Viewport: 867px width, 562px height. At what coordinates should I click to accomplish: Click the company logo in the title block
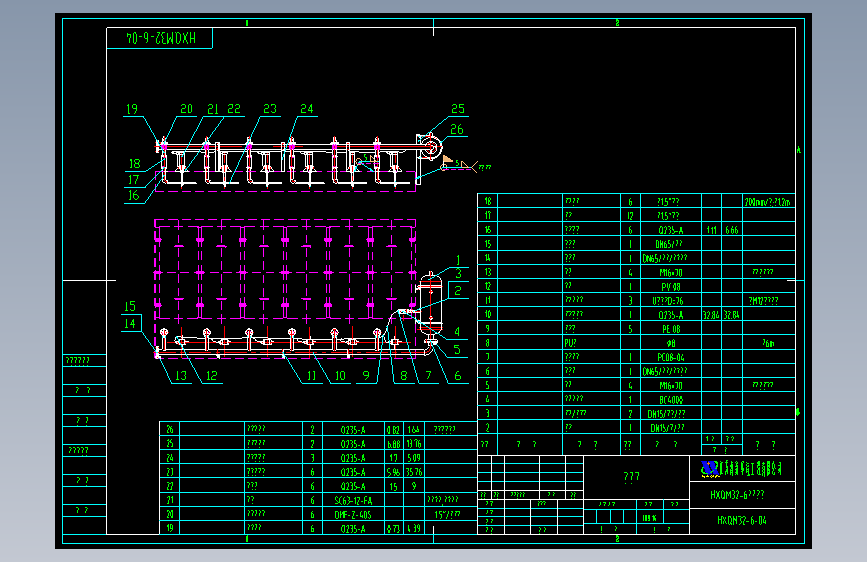pyautogui.click(x=709, y=469)
